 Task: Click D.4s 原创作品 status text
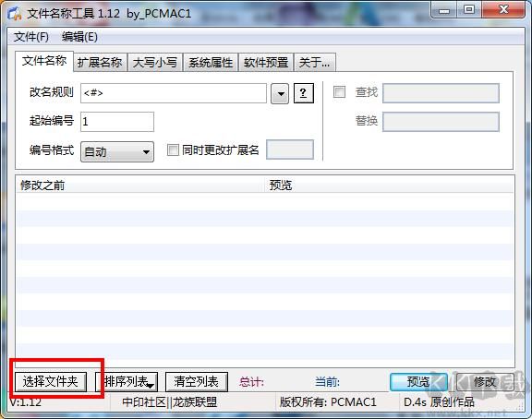point(439,402)
